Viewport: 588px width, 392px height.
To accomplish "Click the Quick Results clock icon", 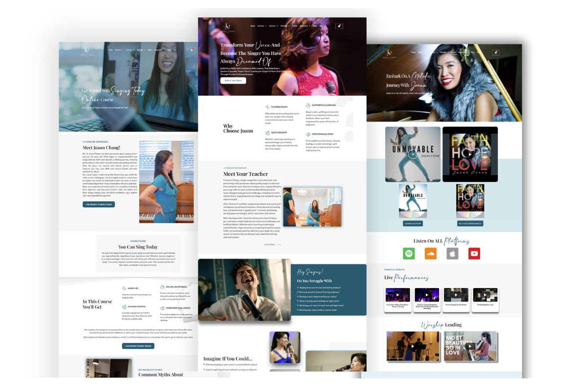I will point(268,132).
